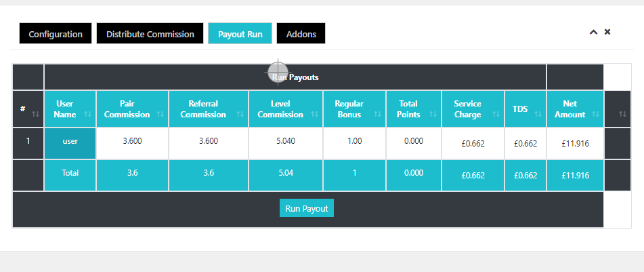Screen dimensions: 644x272
Task: Sort by Level Commission column arrows
Action: pyautogui.click(x=314, y=115)
